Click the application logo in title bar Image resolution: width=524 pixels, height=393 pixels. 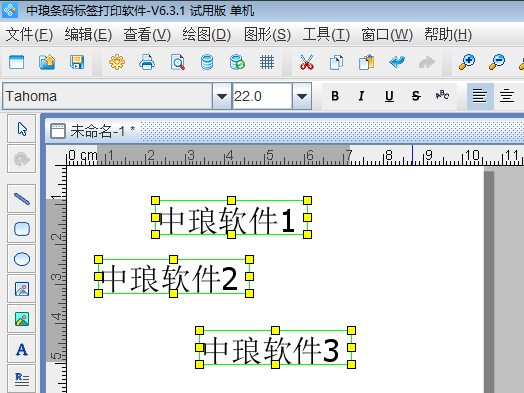coord(10,10)
